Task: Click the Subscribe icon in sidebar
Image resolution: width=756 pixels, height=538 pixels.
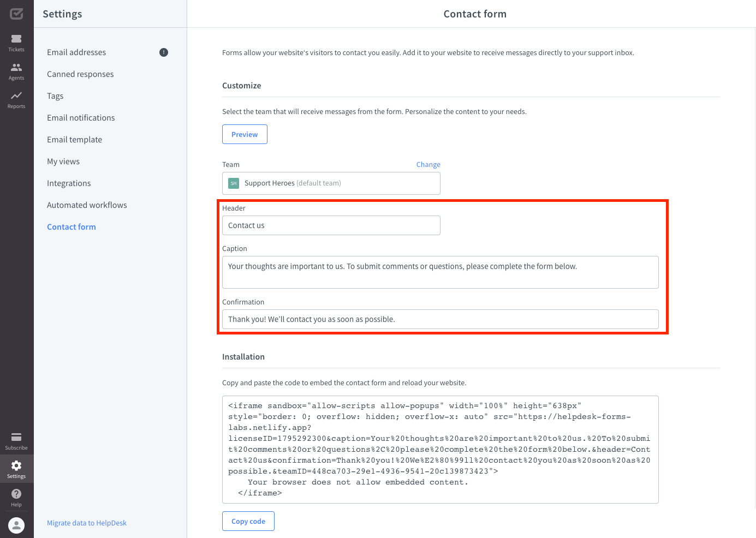Action: pyautogui.click(x=16, y=440)
